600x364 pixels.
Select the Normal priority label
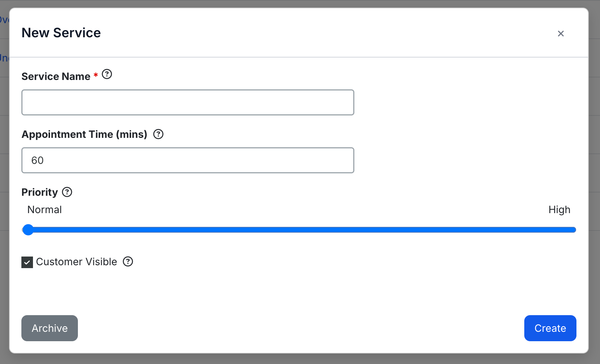(x=45, y=209)
